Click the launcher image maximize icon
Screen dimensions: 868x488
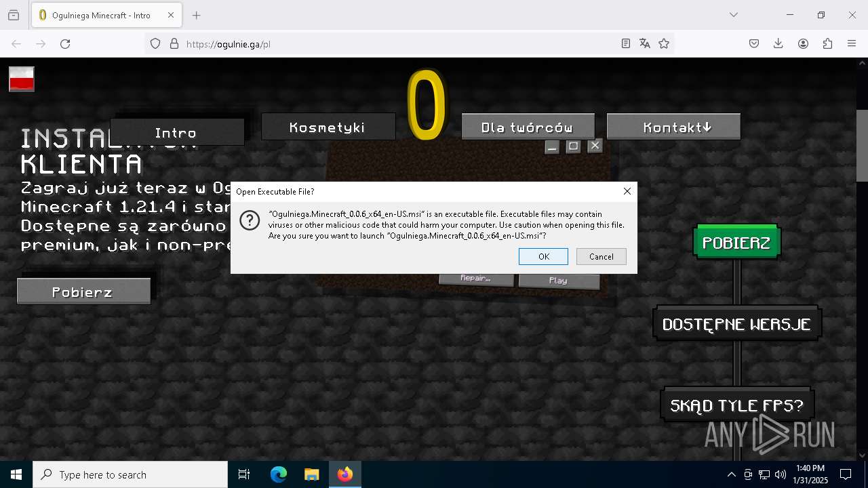[x=573, y=146]
